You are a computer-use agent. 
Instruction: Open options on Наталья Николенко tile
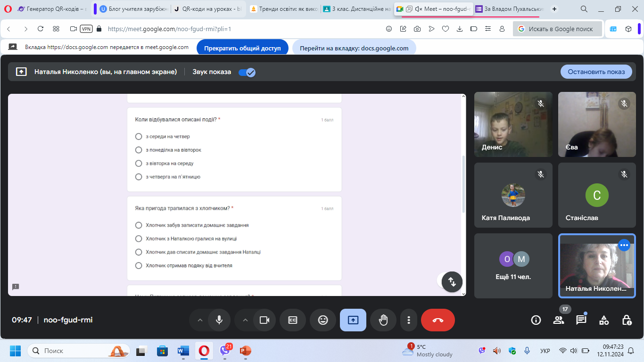(624, 245)
